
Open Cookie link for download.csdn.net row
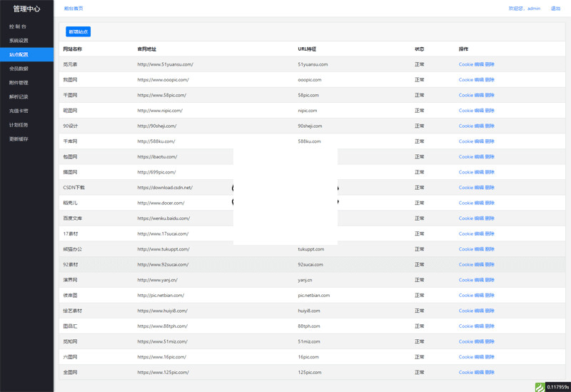click(466, 188)
